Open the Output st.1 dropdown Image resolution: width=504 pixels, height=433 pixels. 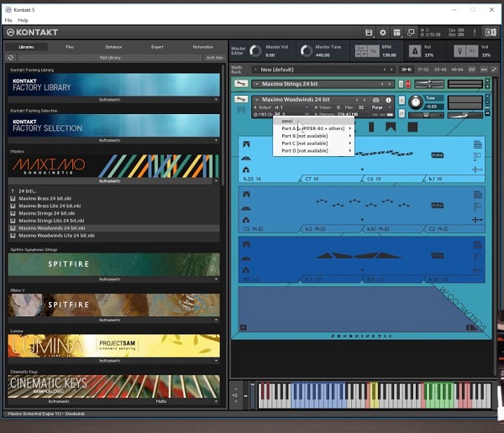(281, 107)
